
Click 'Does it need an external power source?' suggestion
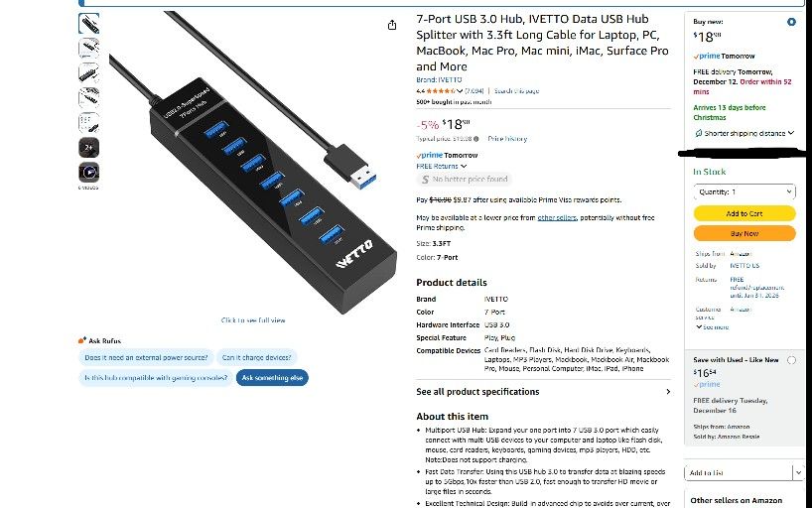146,358
